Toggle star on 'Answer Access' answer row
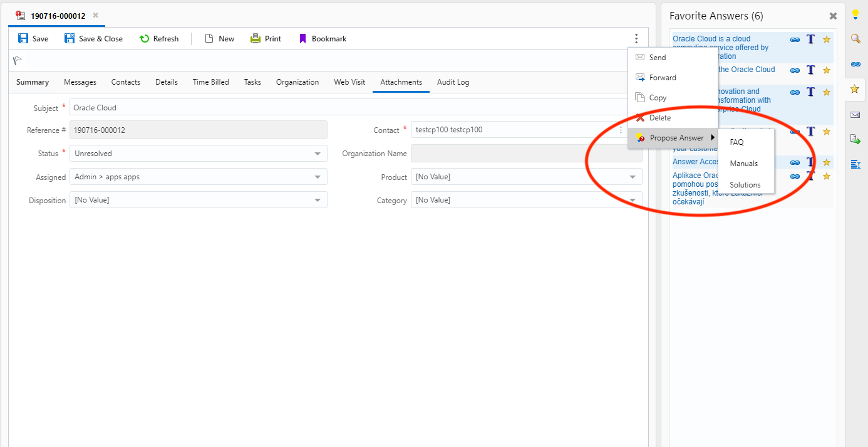The width and height of the screenshot is (868, 447). (826, 162)
